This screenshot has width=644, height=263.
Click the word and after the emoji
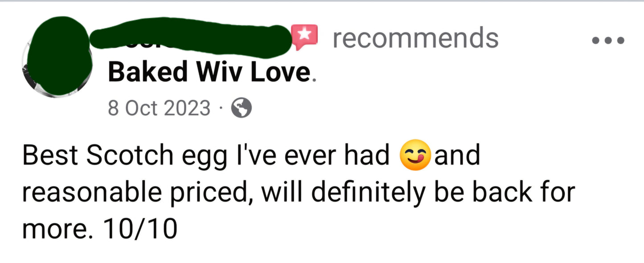click(457, 156)
